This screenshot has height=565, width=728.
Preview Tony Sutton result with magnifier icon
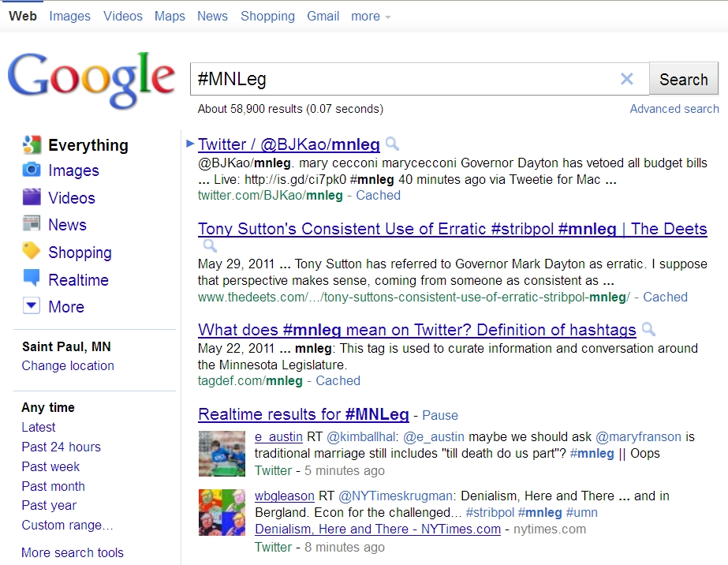pos(210,245)
